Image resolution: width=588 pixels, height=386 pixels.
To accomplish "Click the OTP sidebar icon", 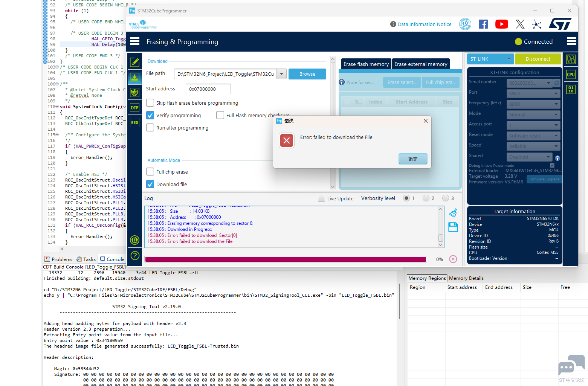I will click(134, 108).
